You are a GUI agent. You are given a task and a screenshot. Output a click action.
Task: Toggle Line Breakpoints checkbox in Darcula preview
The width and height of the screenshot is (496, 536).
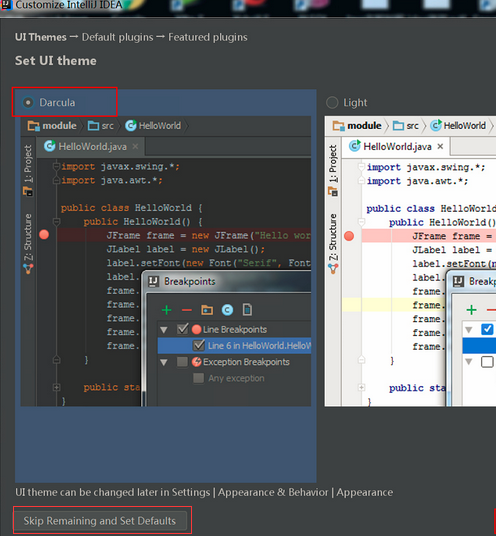(x=183, y=329)
